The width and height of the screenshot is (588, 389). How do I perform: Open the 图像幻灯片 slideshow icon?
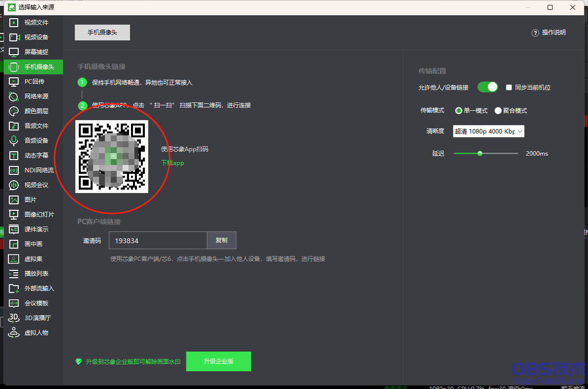tap(13, 215)
